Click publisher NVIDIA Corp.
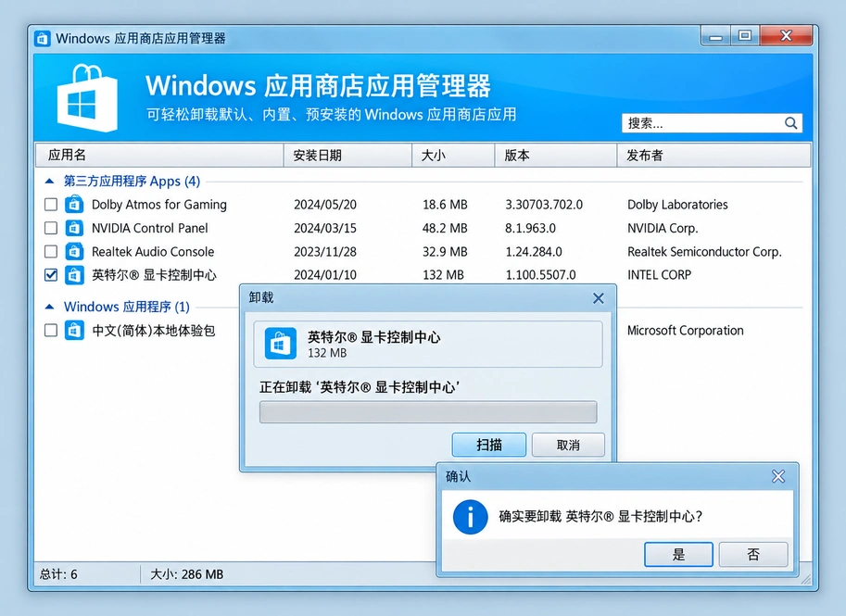Image resolution: width=846 pixels, height=616 pixels. [x=663, y=228]
